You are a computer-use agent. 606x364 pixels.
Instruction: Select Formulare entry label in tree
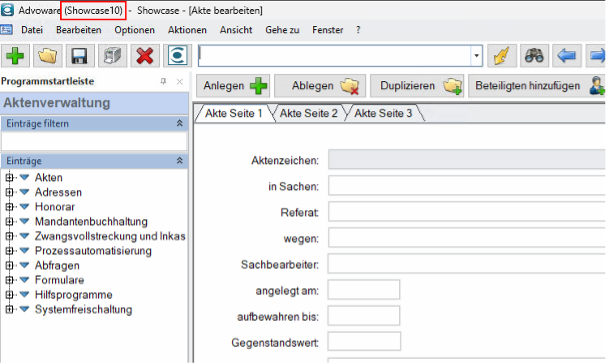(60, 280)
